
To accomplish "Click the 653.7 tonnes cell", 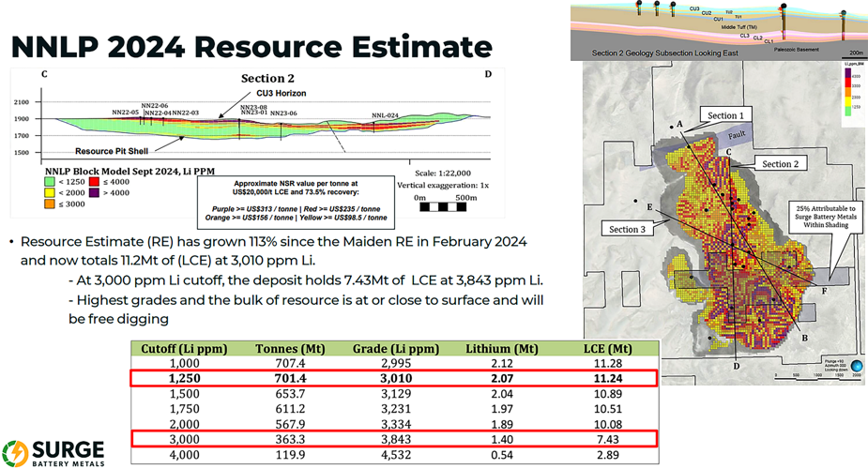I will click(x=291, y=394).
